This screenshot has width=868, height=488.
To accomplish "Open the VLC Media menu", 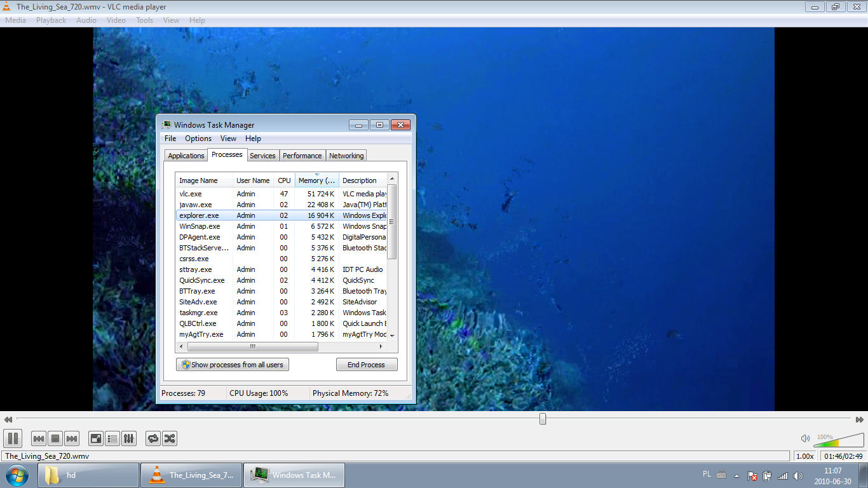I will [16, 20].
